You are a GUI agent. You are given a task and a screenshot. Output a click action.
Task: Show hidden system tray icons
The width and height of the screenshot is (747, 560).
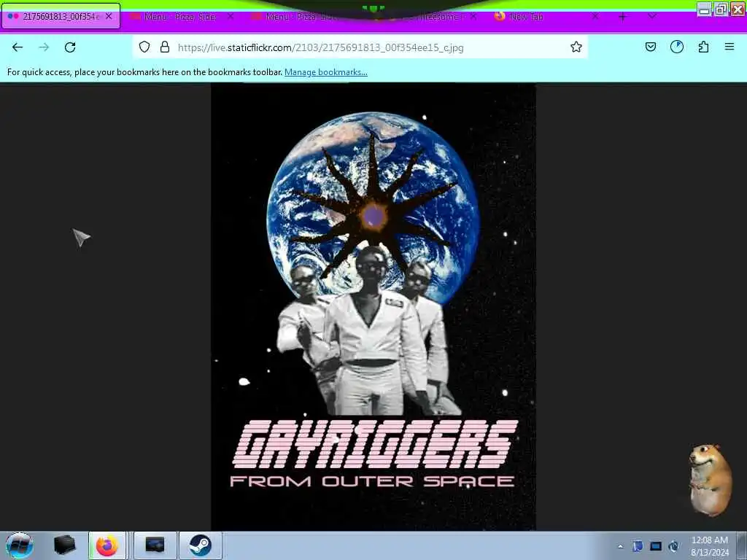pos(620,546)
